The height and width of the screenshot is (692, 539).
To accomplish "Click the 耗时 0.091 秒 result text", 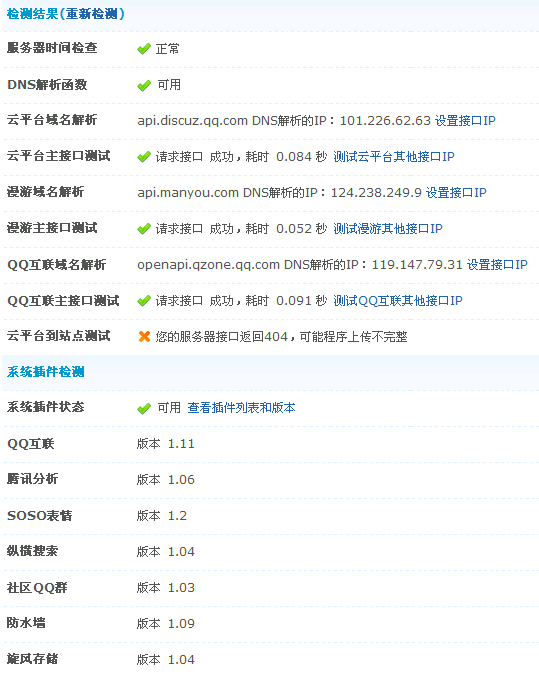I will (x=286, y=301).
